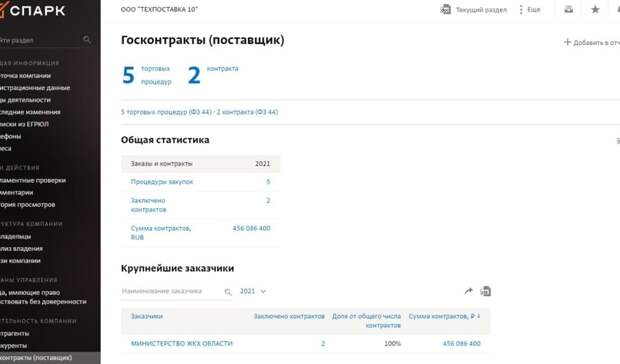Click company name ООО "ТЕХПОСТАВКА 10"
The image size is (620, 364).
click(x=159, y=9)
